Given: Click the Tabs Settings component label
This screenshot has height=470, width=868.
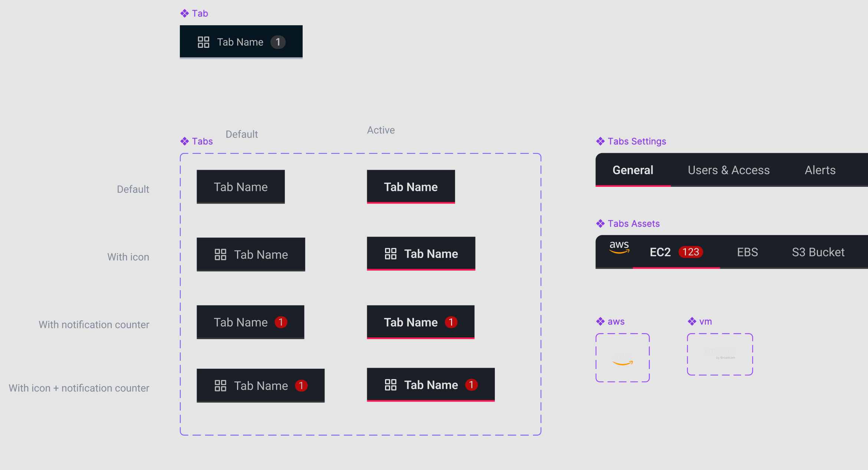Looking at the screenshot, I should click(x=637, y=141).
